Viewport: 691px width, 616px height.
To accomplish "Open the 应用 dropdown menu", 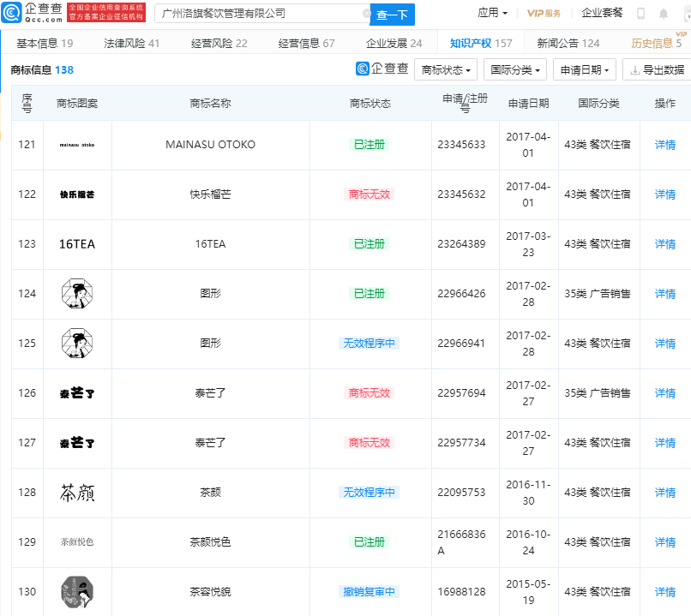I will (492, 13).
